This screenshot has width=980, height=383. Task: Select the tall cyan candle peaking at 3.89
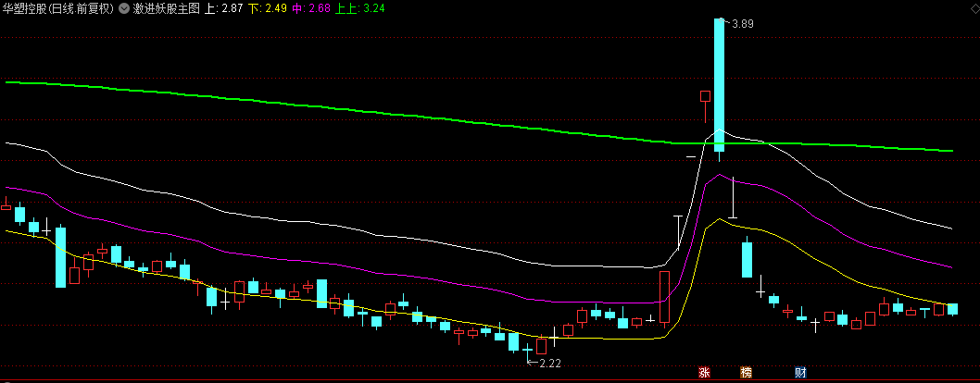point(720,85)
